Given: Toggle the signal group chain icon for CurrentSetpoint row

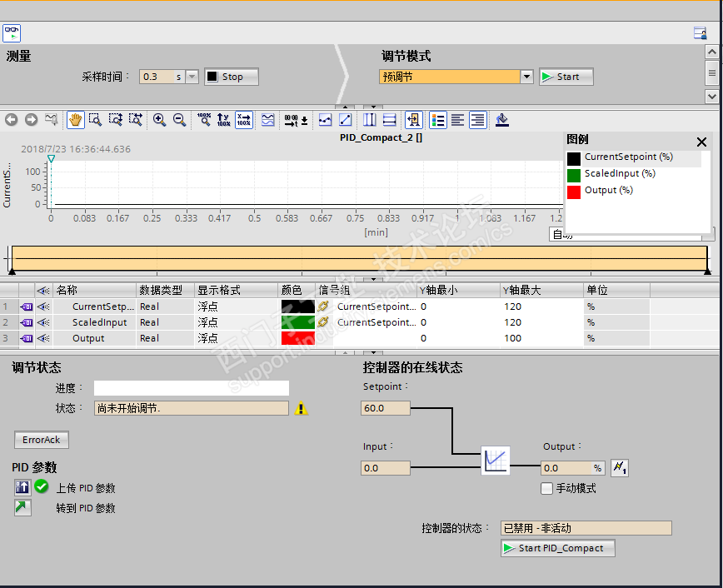Looking at the screenshot, I should click(323, 306).
